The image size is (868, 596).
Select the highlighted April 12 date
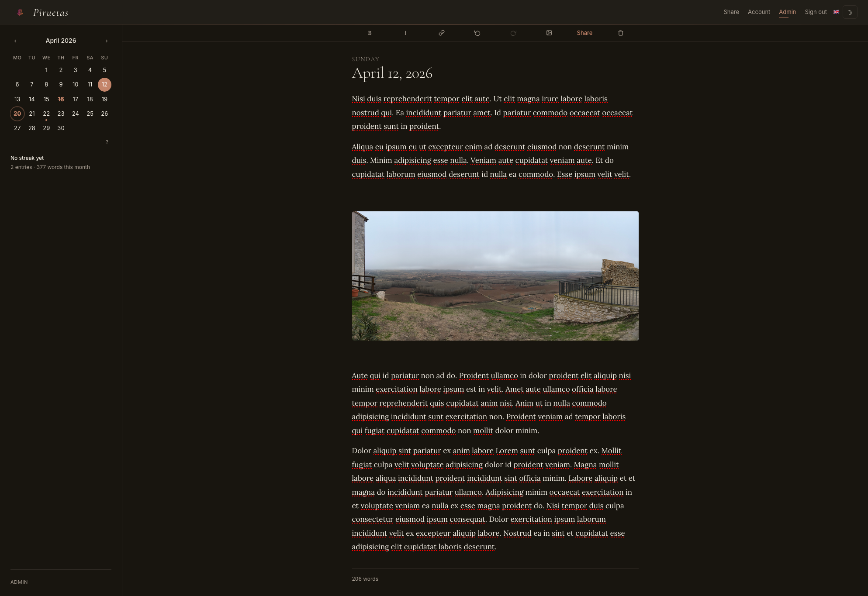104,85
